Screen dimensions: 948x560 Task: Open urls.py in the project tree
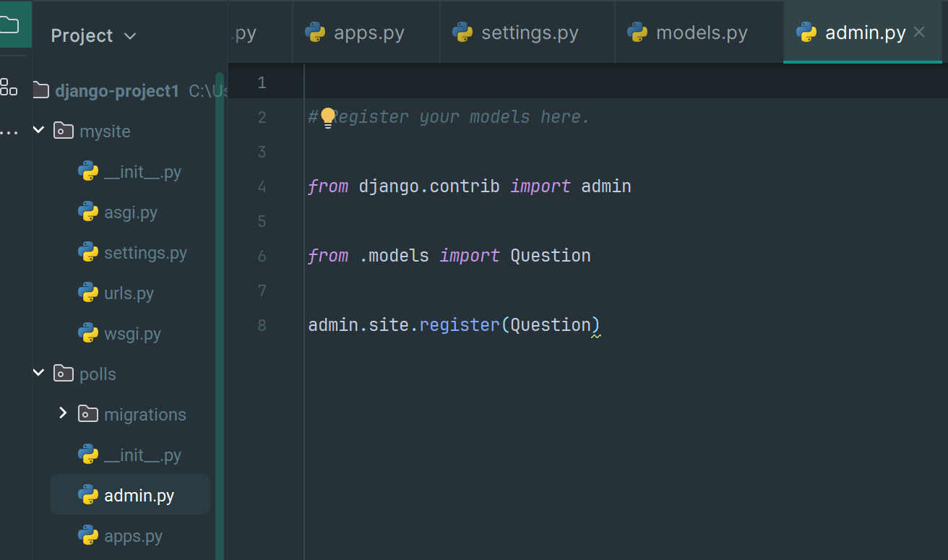click(128, 293)
